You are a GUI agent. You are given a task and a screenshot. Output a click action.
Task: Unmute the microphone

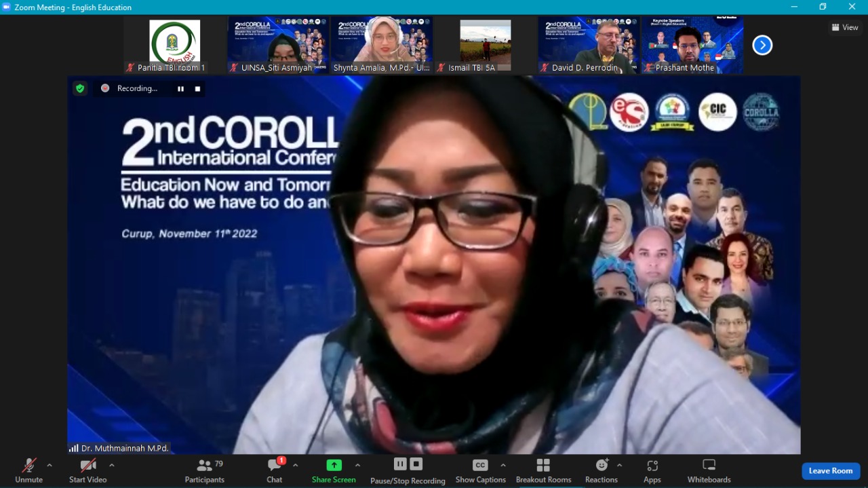28,470
